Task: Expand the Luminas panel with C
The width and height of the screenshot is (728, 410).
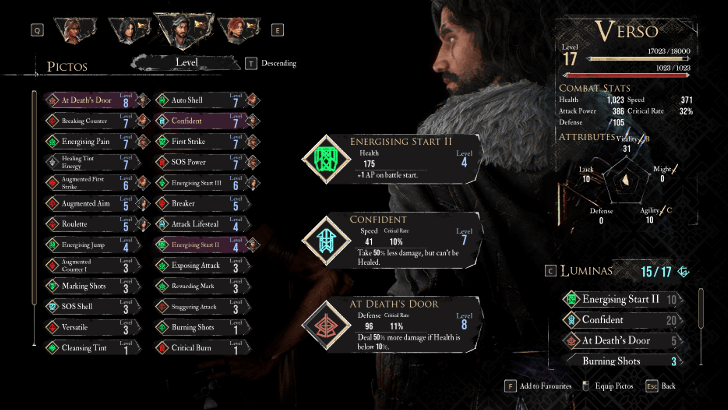Action: [x=551, y=271]
